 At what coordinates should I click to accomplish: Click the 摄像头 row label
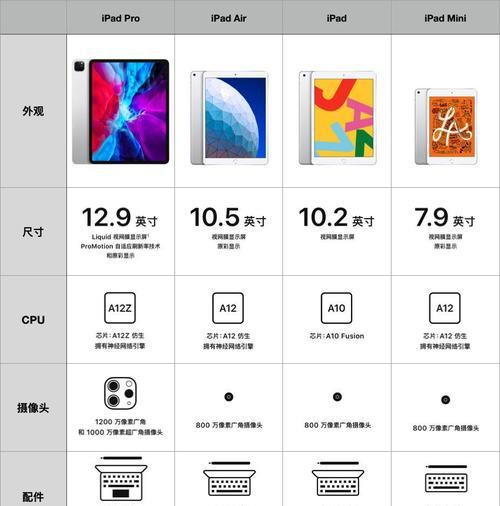point(33,408)
